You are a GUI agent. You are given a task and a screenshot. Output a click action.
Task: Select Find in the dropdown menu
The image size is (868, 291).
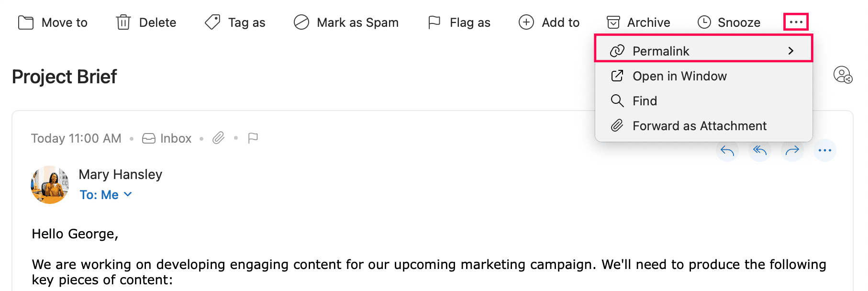coord(645,101)
